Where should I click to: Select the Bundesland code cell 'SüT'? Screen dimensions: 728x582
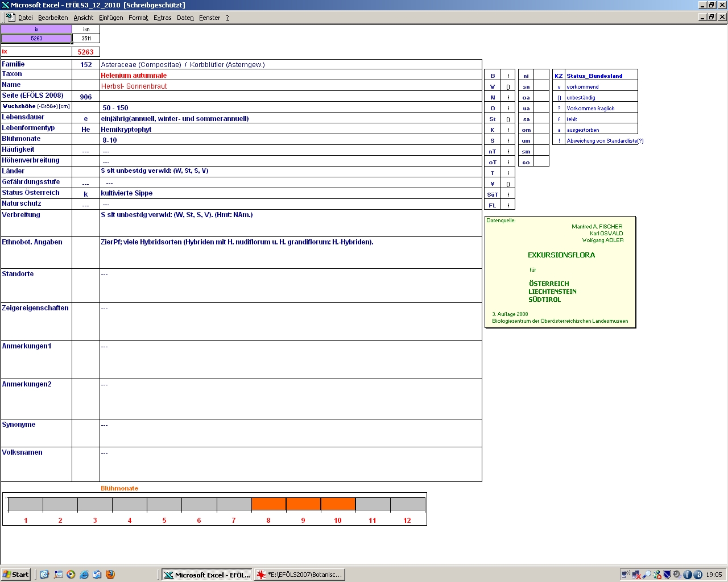[493, 194]
